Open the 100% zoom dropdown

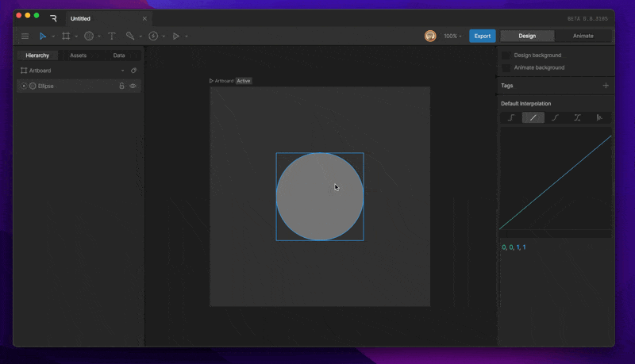click(x=452, y=36)
